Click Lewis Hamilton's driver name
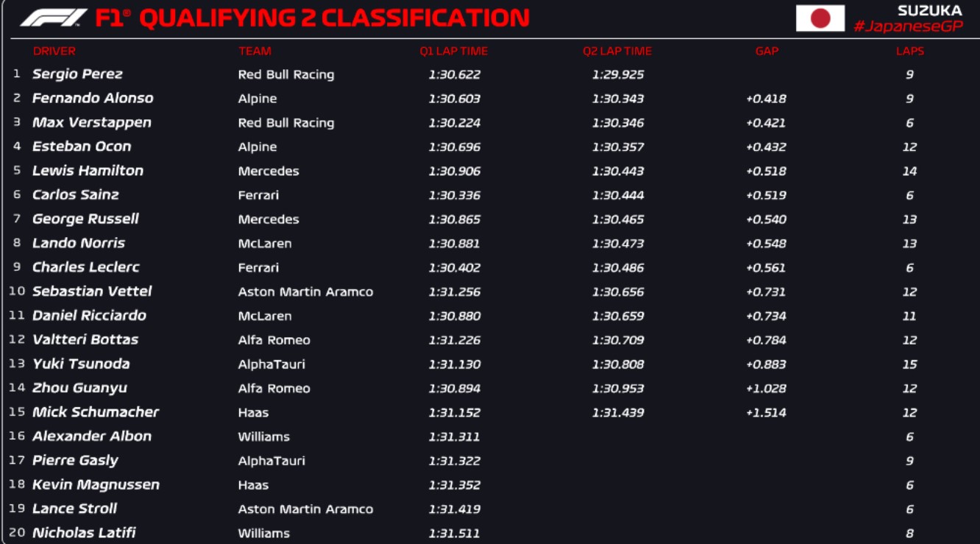980x544 pixels. [x=88, y=171]
